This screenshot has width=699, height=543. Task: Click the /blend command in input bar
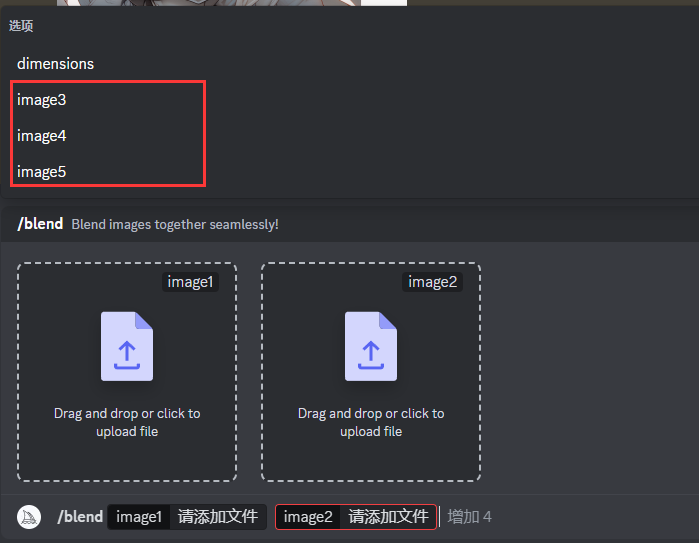click(80, 517)
